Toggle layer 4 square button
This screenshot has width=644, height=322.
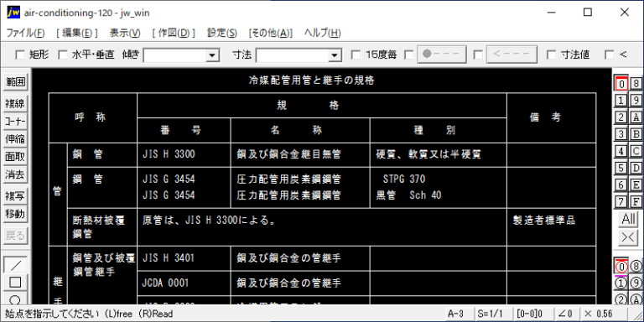pyautogui.click(x=621, y=151)
